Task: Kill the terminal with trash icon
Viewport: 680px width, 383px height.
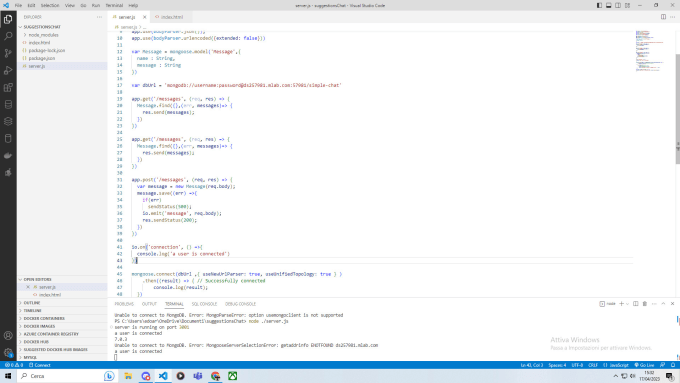Action: tap(644, 304)
